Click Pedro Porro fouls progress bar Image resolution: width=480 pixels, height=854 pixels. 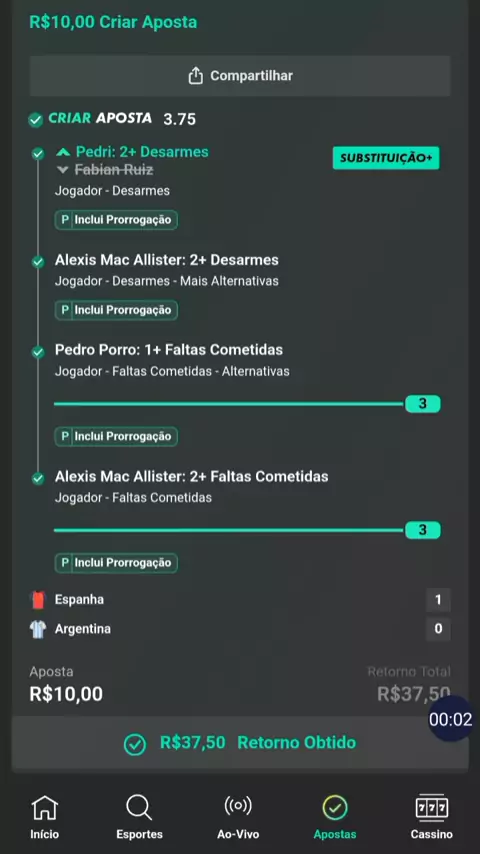[247, 404]
